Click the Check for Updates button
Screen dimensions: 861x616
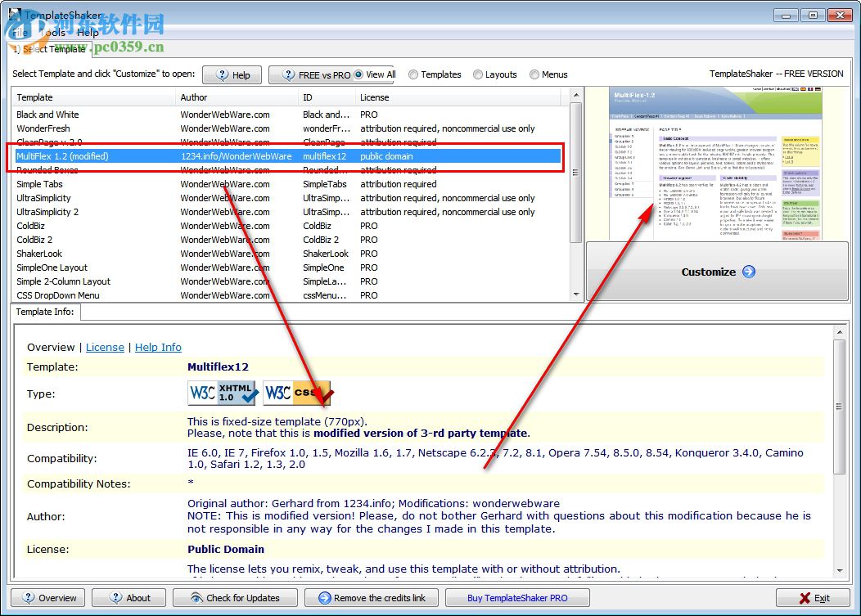234,598
